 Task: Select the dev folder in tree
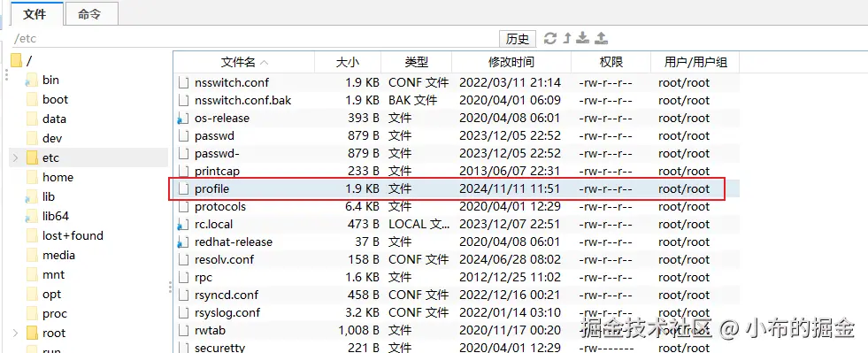[52, 138]
